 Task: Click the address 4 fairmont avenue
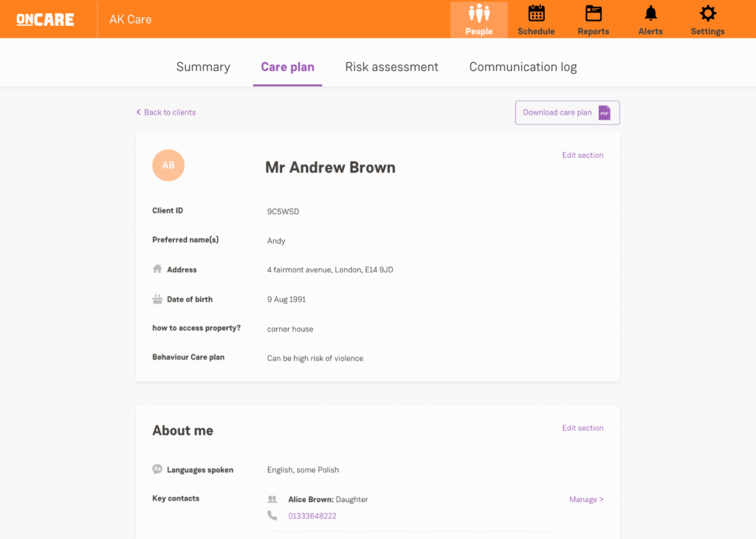pyautogui.click(x=330, y=270)
